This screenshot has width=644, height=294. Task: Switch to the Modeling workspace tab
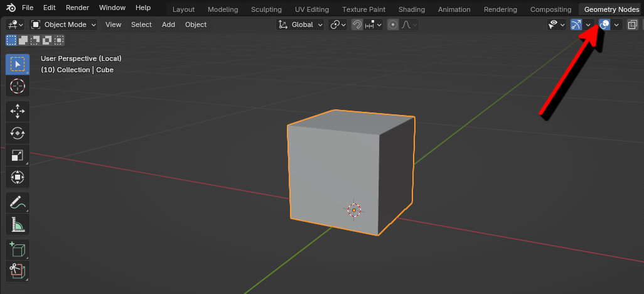[x=223, y=9]
